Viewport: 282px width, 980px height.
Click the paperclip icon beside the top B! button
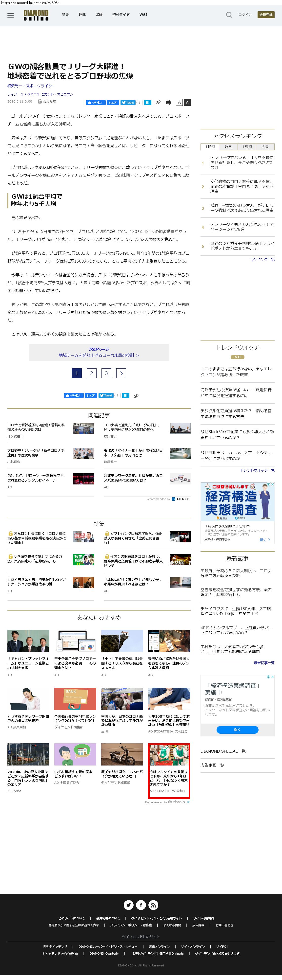(x=158, y=103)
